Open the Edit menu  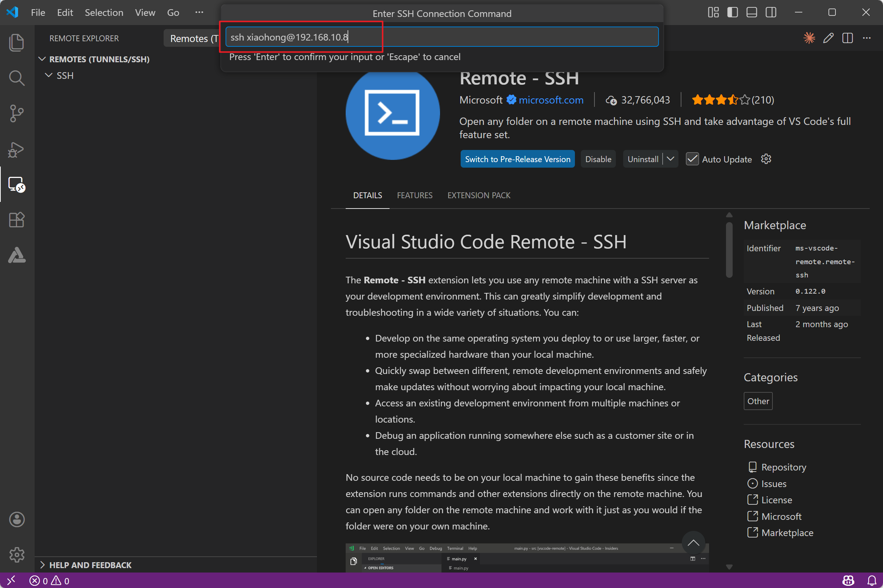[x=65, y=13]
